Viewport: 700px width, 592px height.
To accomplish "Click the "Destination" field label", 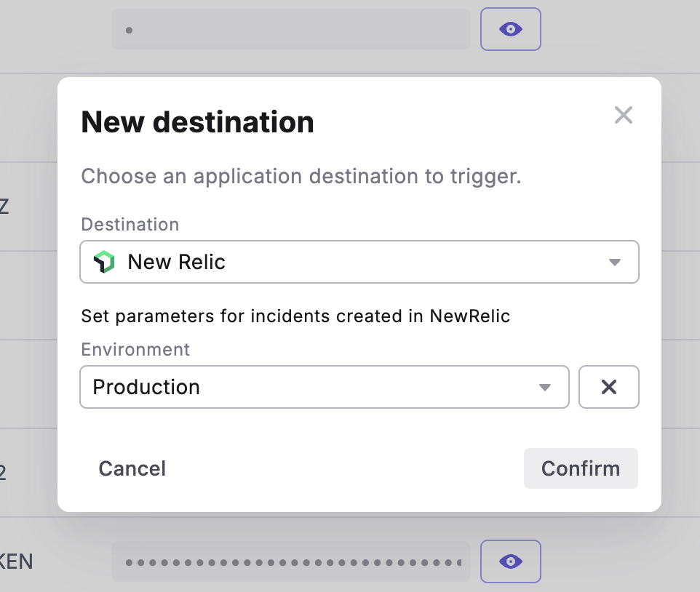I will pyautogui.click(x=130, y=225).
